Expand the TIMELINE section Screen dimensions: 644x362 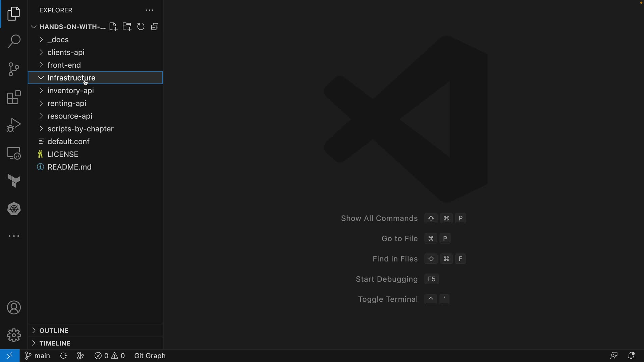tap(55, 343)
